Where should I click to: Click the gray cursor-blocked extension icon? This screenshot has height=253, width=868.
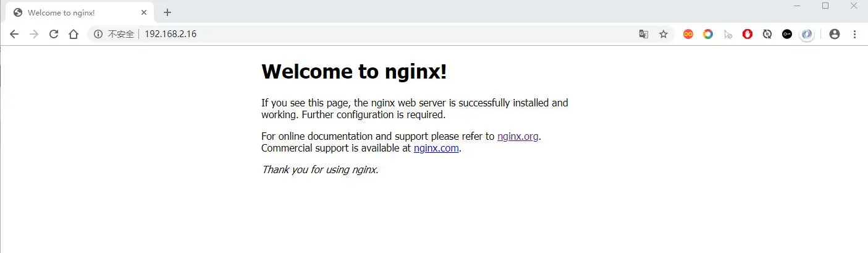point(728,35)
